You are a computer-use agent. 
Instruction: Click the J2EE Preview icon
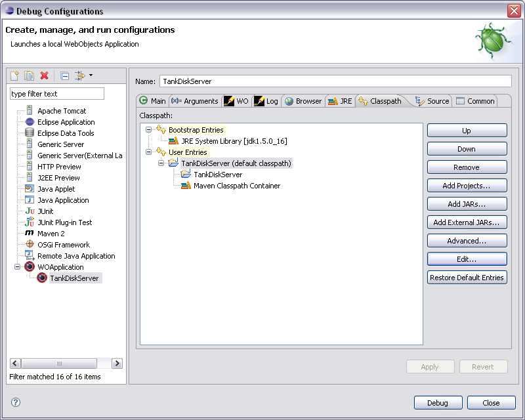point(30,177)
